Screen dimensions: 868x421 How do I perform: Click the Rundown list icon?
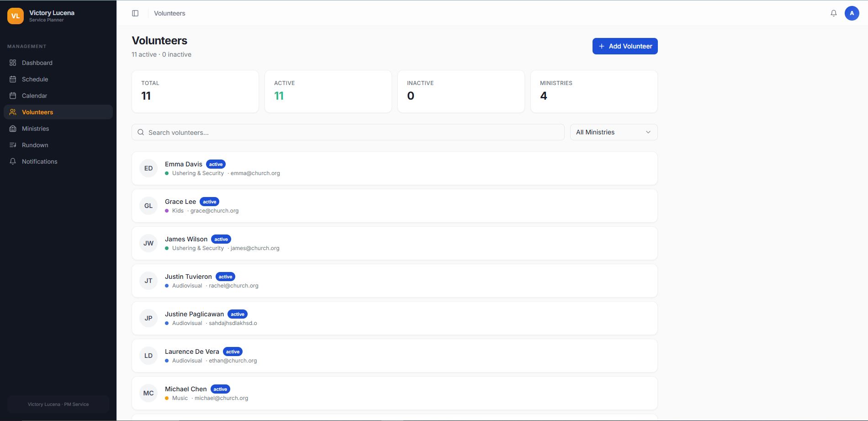13,145
